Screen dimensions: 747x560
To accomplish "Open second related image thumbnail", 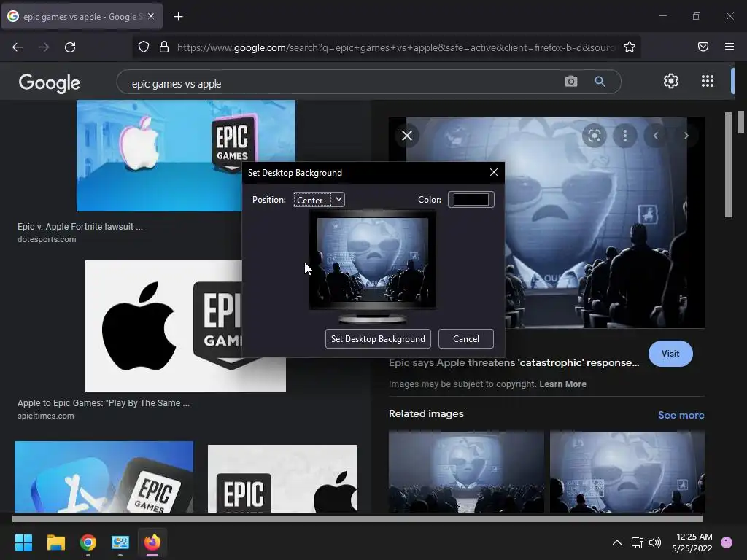I will pos(627,472).
